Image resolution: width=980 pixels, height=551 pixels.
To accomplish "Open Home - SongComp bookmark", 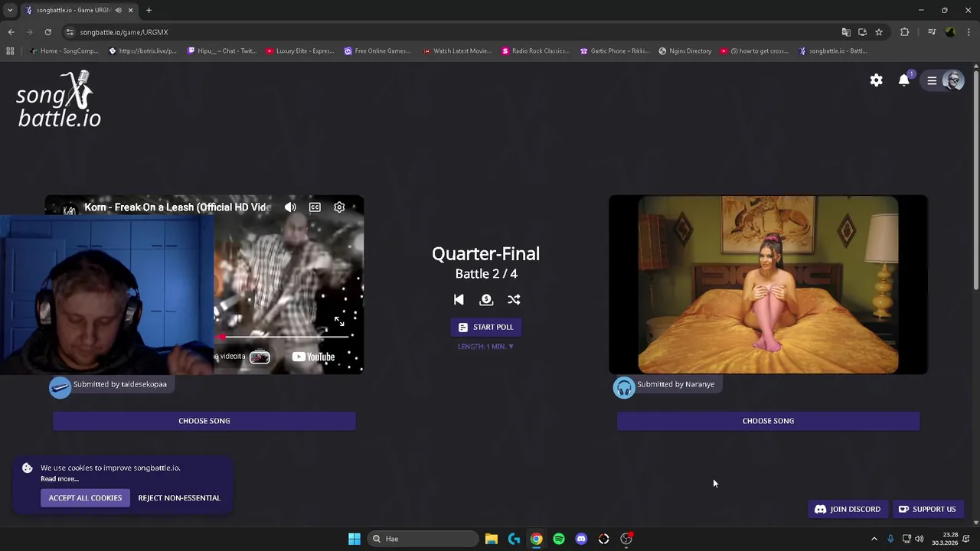I will (64, 51).
